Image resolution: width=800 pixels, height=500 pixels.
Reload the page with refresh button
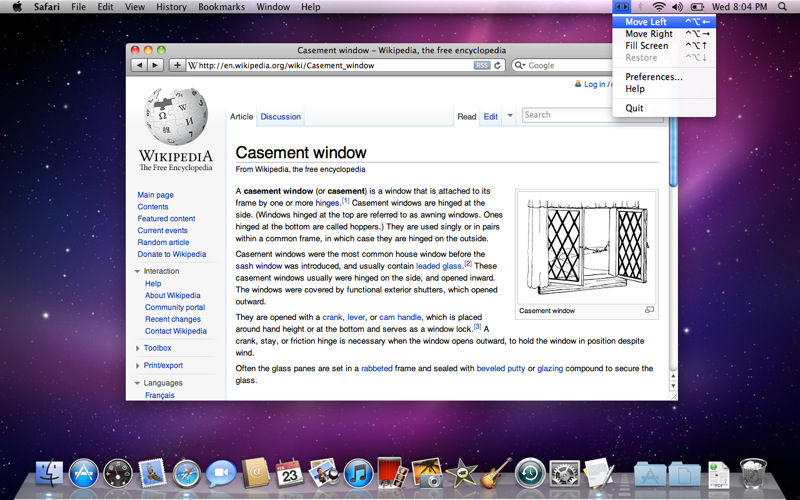tap(497, 65)
